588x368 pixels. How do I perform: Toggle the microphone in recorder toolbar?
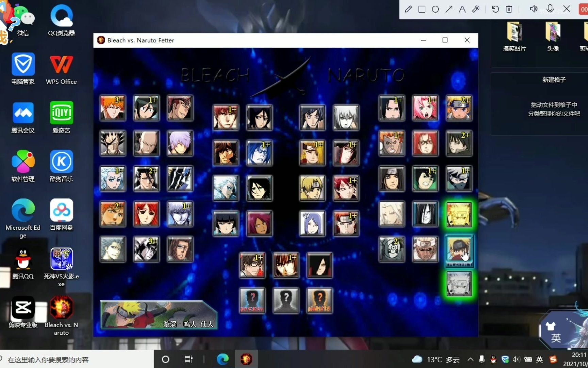(550, 9)
